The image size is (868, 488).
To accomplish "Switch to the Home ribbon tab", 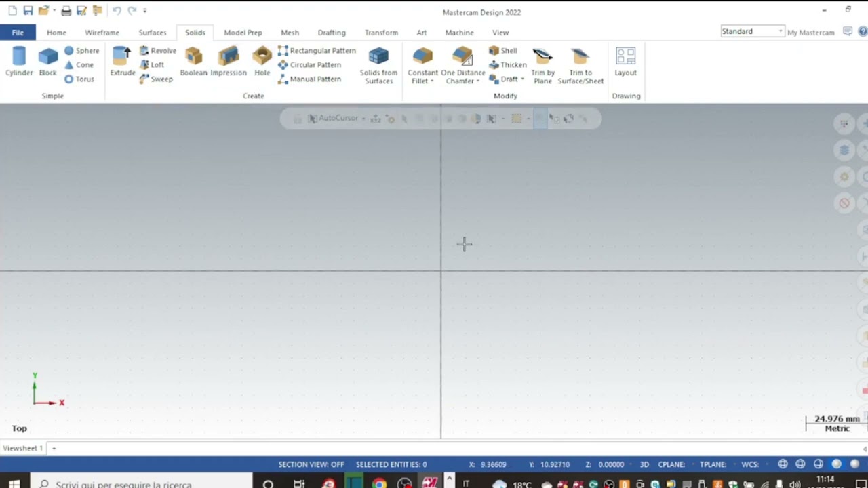I will tap(56, 33).
